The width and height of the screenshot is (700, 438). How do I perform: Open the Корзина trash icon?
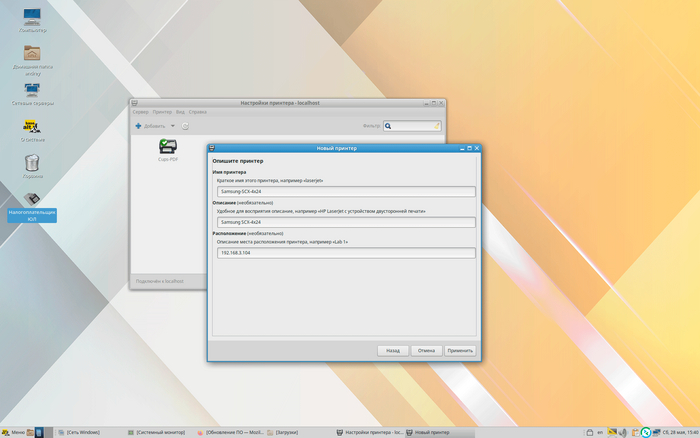pyautogui.click(x=32, y=163)
